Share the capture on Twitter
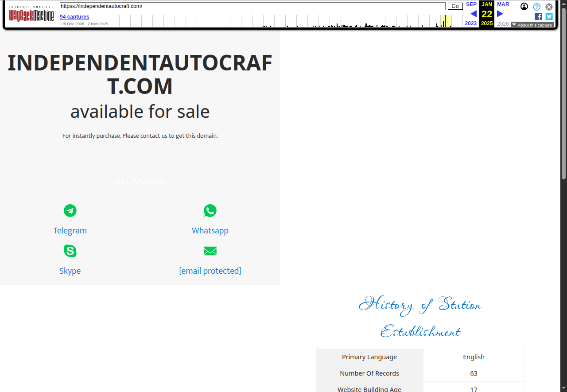 point(549,16)
